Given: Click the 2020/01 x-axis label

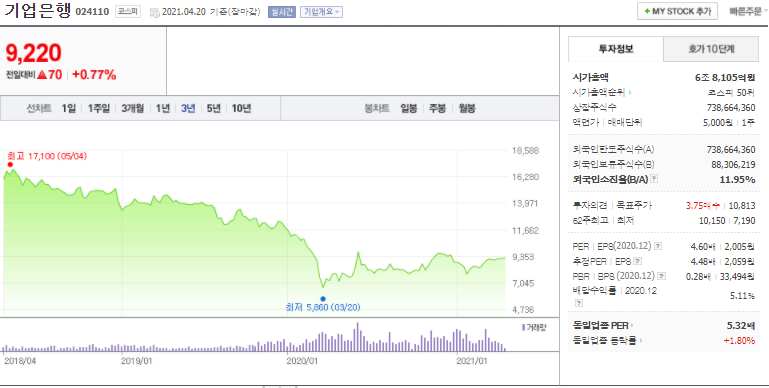Looking at the screenshot, I should pos(302,361).
